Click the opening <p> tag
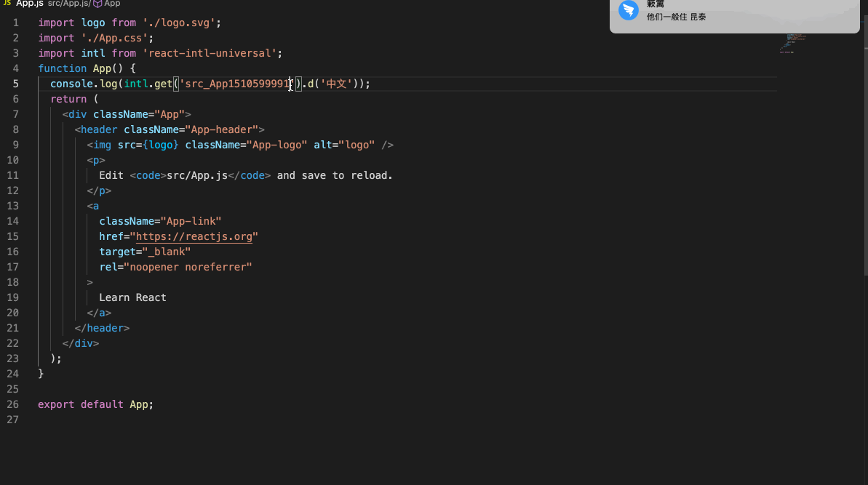The image size is (868, 485). (x=96, y=161)
